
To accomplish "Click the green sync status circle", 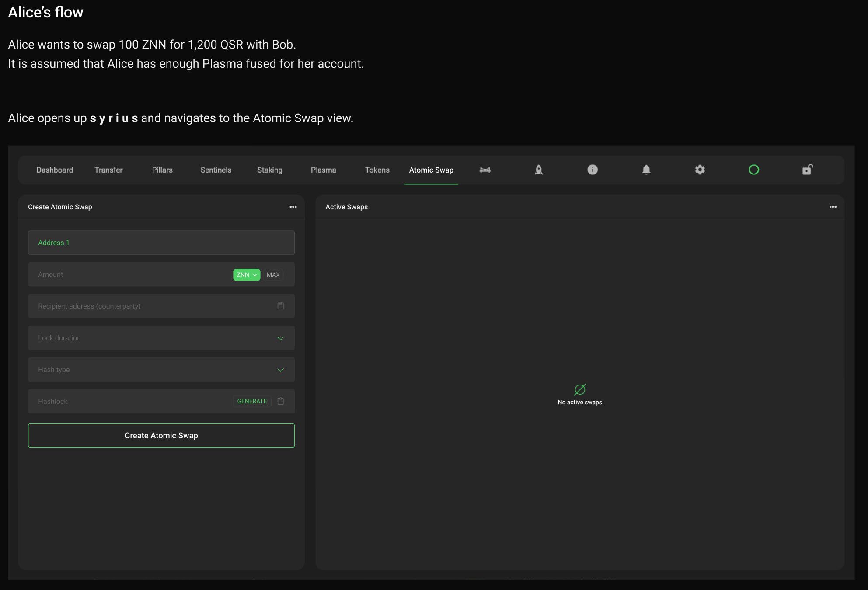I will tap(754, 170).
